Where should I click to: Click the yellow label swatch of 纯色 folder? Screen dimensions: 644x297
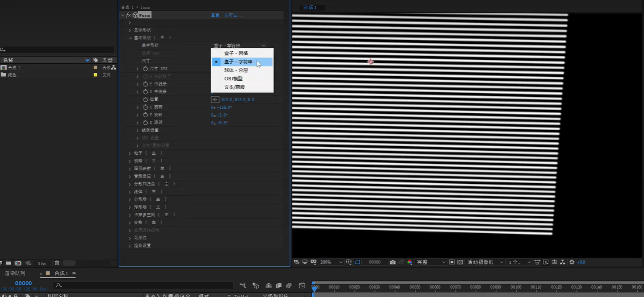(x=95, y=75)
